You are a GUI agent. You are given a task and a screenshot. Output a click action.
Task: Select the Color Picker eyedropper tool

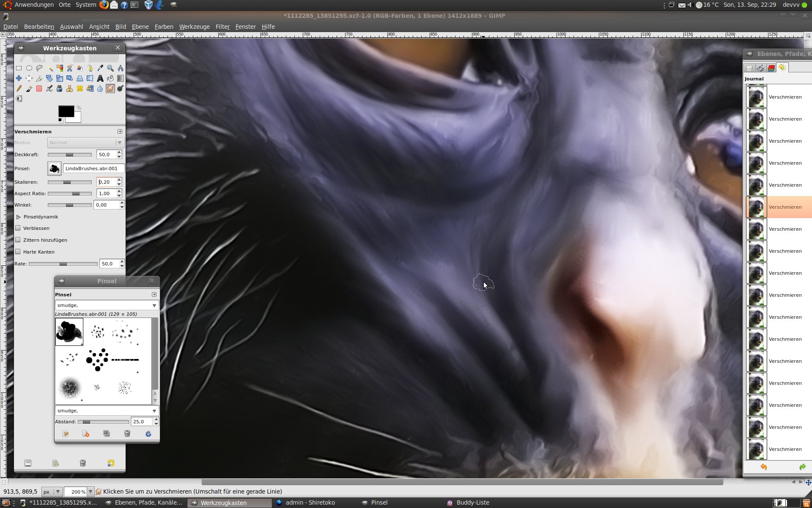100,68
